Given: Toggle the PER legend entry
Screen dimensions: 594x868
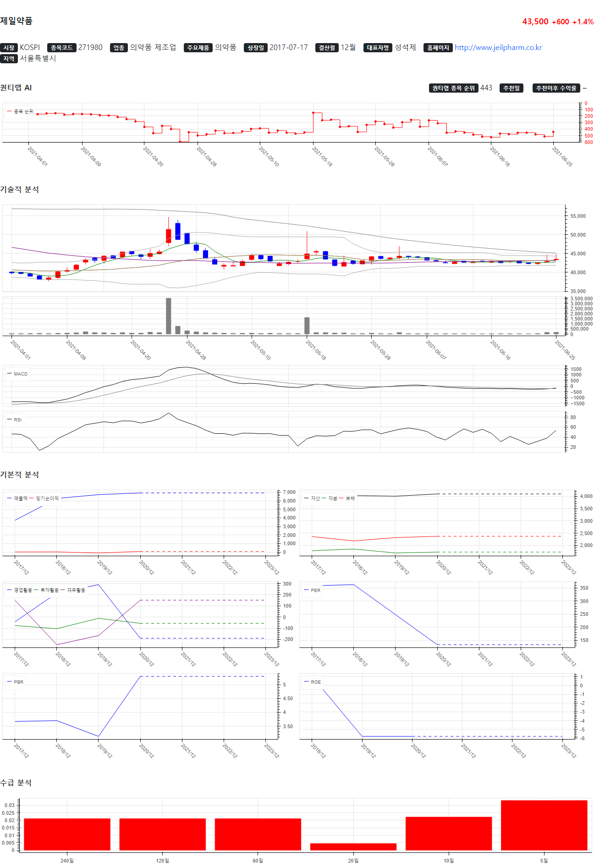Looking at the screenshot, I should pyautogui.click(x=312, y=590).
